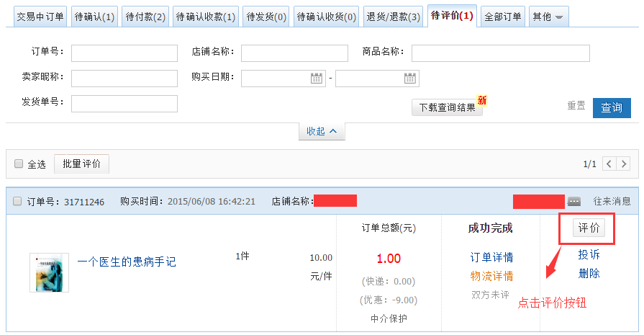Expand the 其他 dropdown tab
This screenshot has height=335, width=644.
[549, 17]
